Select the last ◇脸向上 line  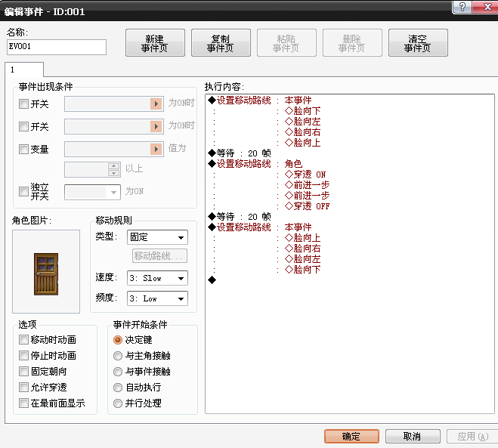(302, 238)
